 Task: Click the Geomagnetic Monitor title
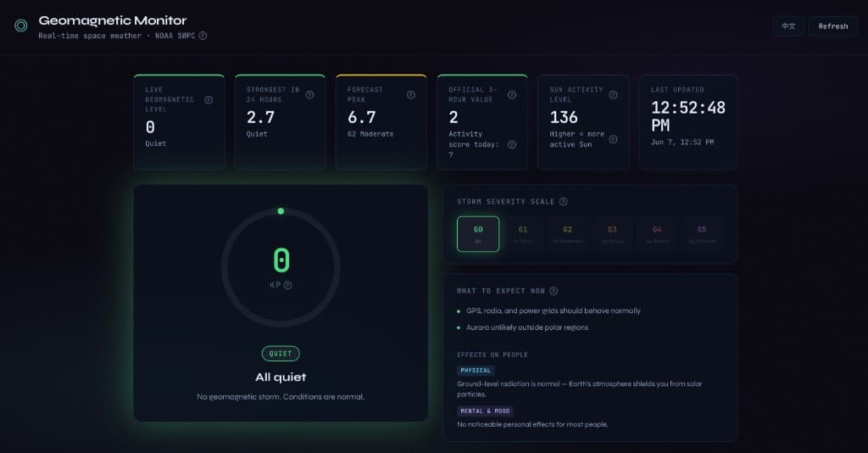pyautogui.click(x=113, y=20)
